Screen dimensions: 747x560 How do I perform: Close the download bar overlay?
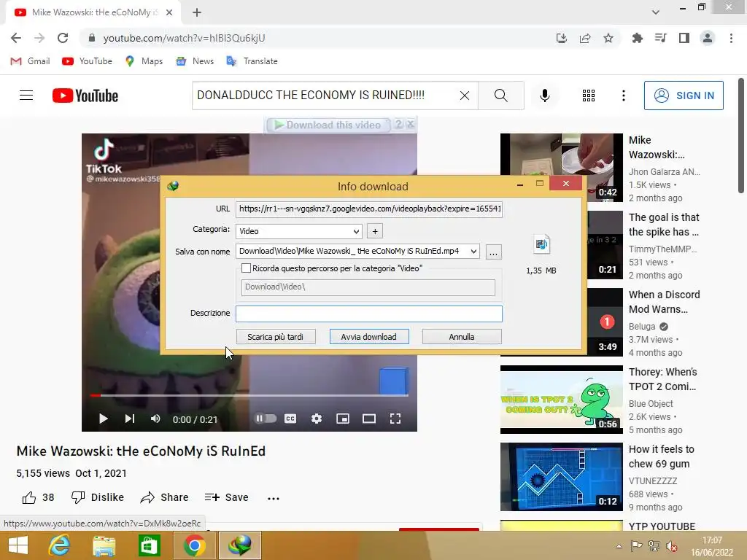[411, 124]
